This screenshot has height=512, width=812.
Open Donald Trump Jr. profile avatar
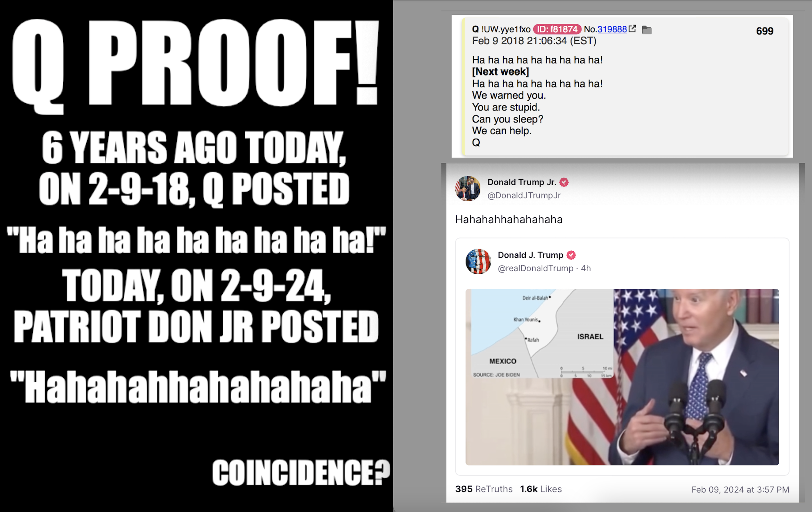click(x=468, y=188)
